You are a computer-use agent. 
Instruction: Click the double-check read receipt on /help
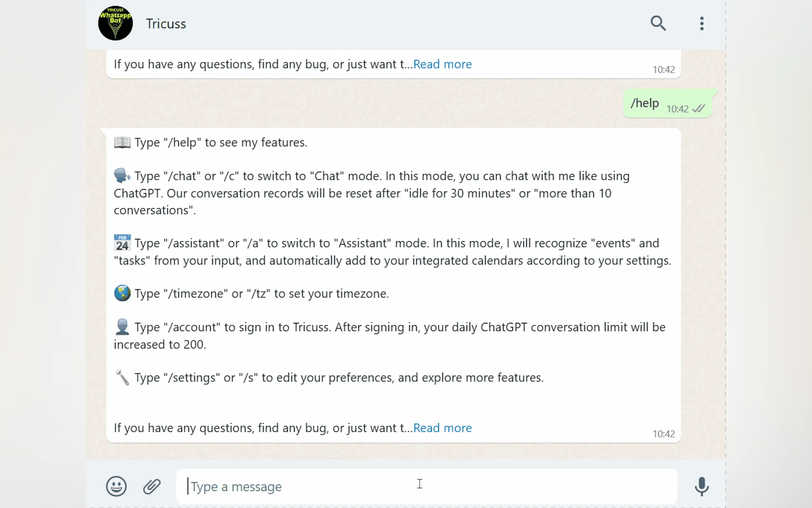pyautogui.click(x=699, y=108)
